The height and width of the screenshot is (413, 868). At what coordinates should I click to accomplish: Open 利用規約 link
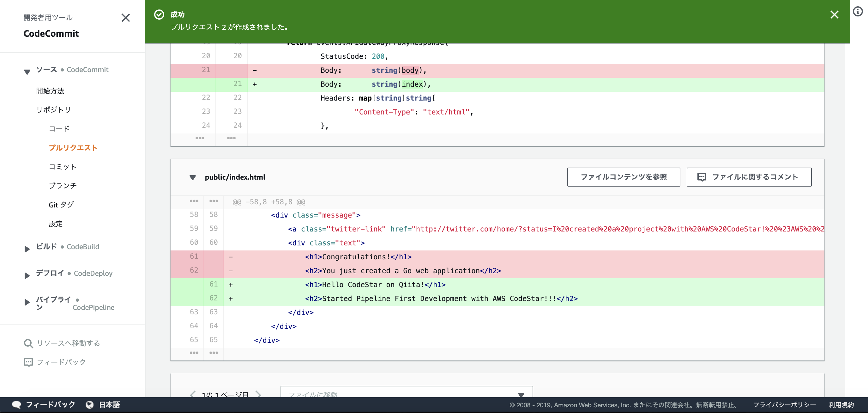point(841,405)
